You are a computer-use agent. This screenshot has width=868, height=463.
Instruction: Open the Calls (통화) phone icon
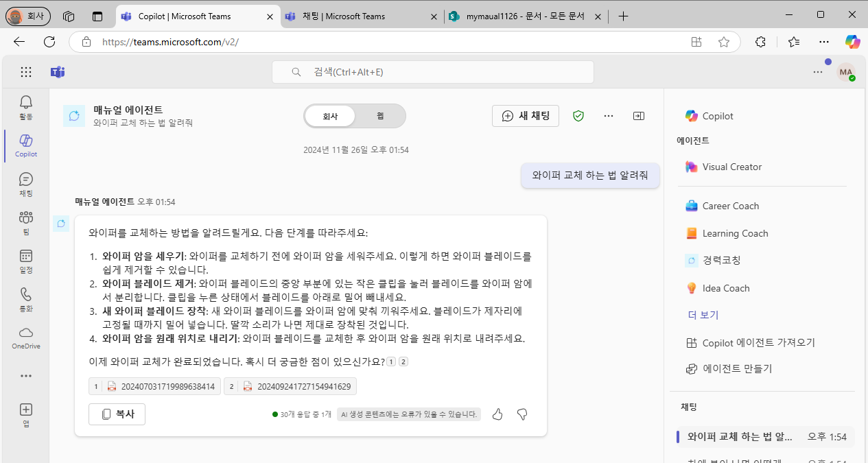pos(25,299)
